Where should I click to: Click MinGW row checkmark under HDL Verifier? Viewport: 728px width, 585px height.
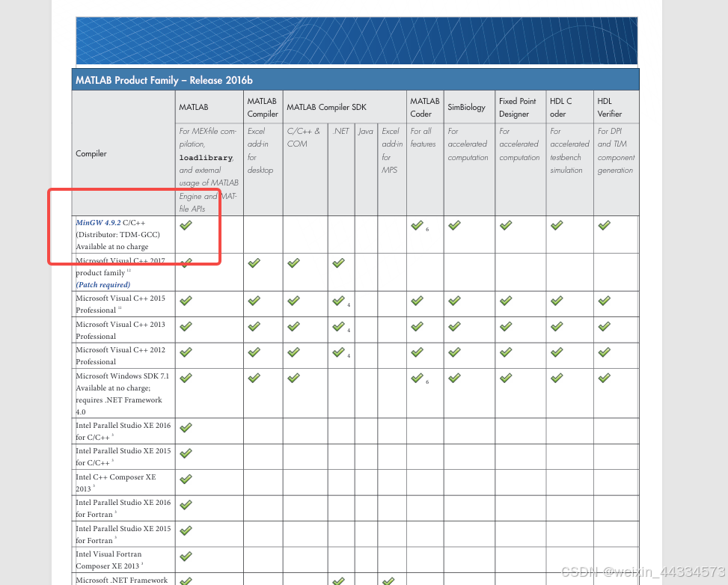[x=604, y=225]
